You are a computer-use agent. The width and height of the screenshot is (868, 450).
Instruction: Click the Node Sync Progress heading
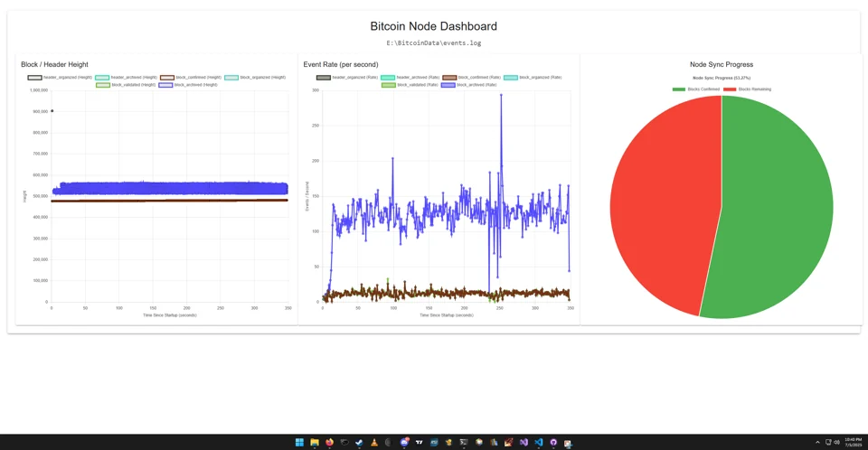click(722, 64)
